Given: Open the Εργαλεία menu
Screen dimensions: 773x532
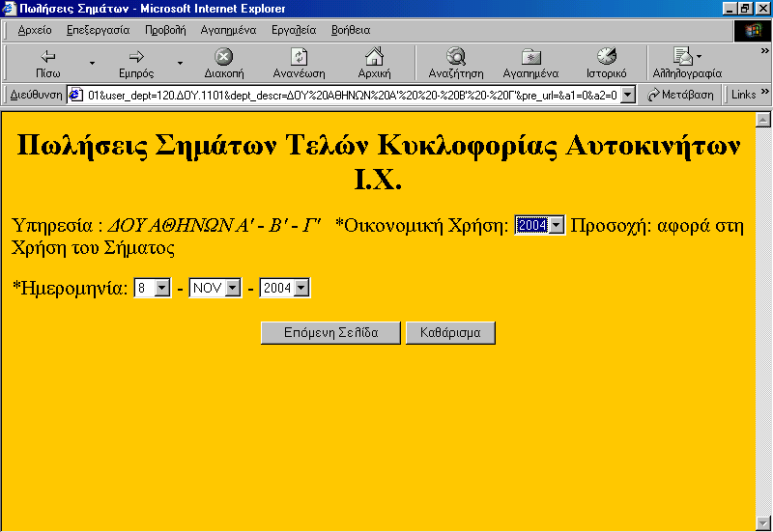Looking at the screenshot, I should tap(294, 30).
